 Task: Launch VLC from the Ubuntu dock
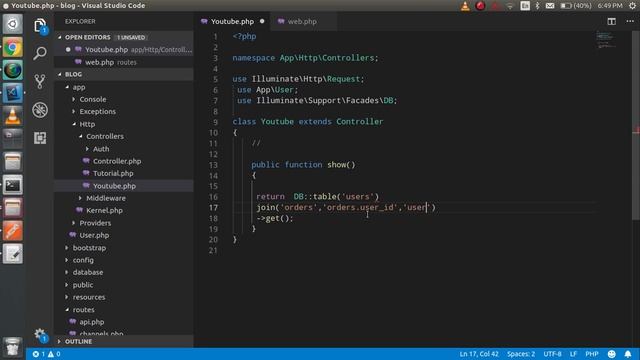[x=13, y=116]
